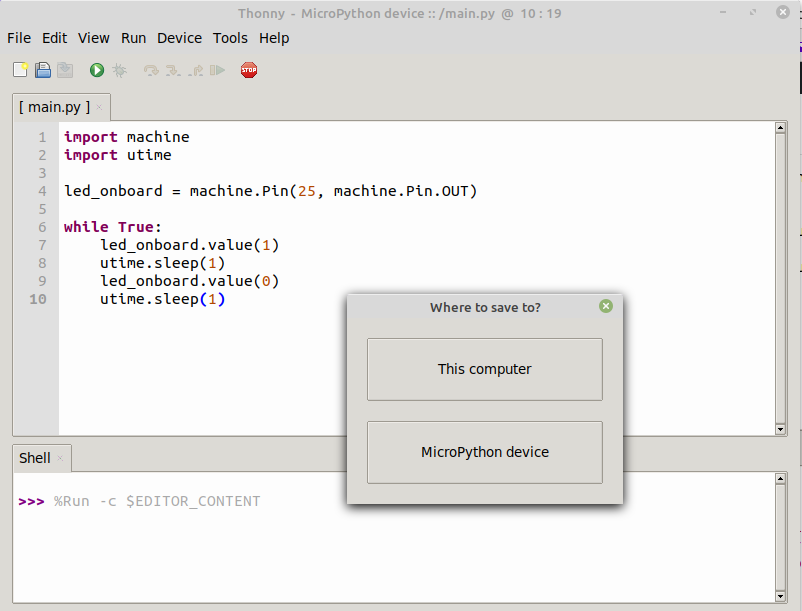Click the editor scrollbar up arrow
Screen dimensions: 802x611
[780, 128]
